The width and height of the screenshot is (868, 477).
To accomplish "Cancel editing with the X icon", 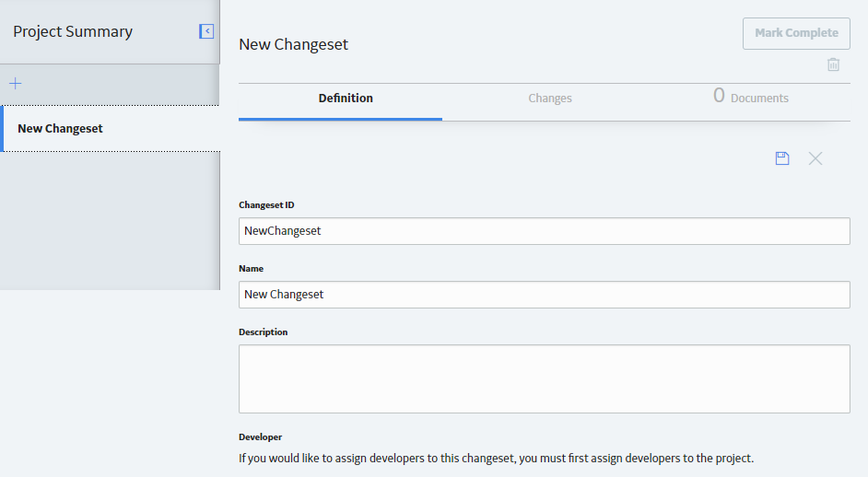I will tap(815, 158).
